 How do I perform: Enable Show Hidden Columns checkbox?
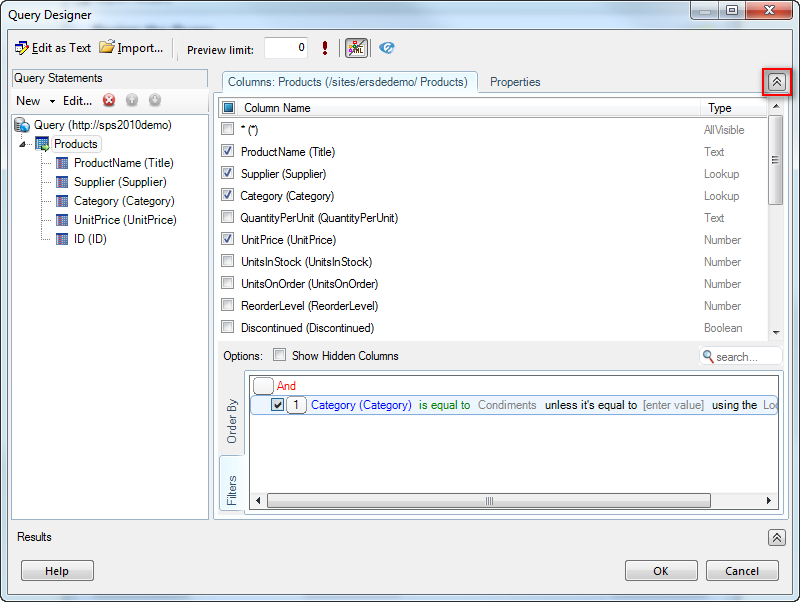(x=280, y=355)
